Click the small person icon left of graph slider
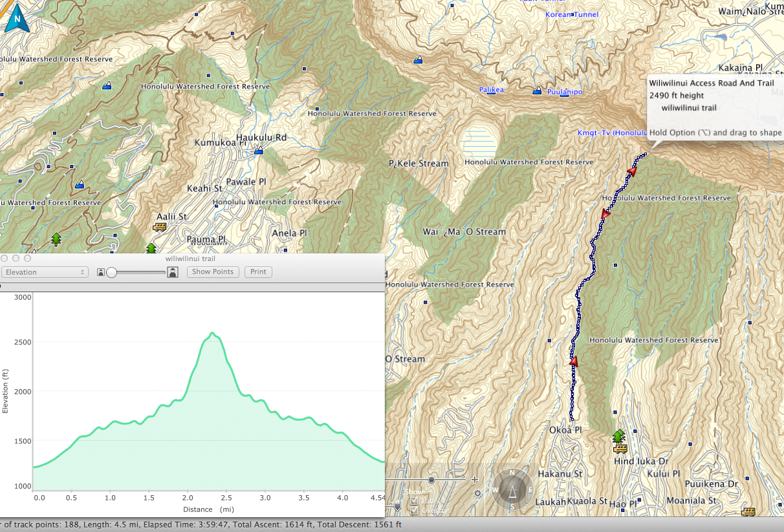This screenshot has height=532, width=784. (101, 272)
